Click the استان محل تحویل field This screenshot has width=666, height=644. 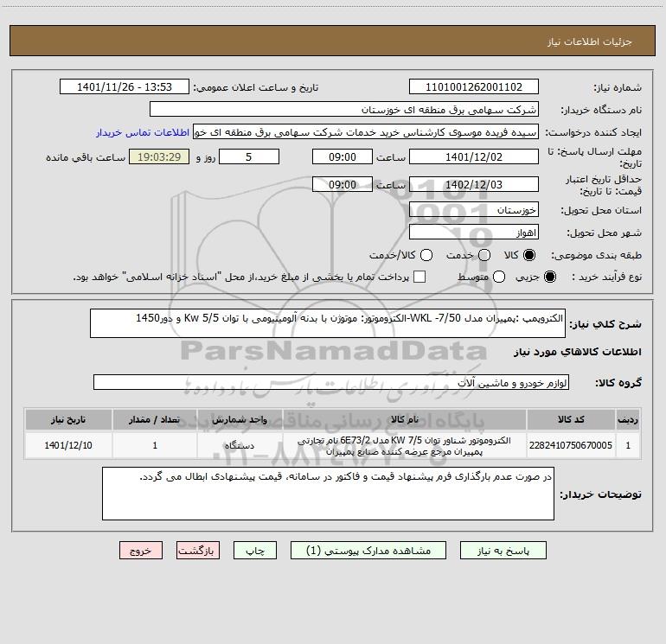474,210
